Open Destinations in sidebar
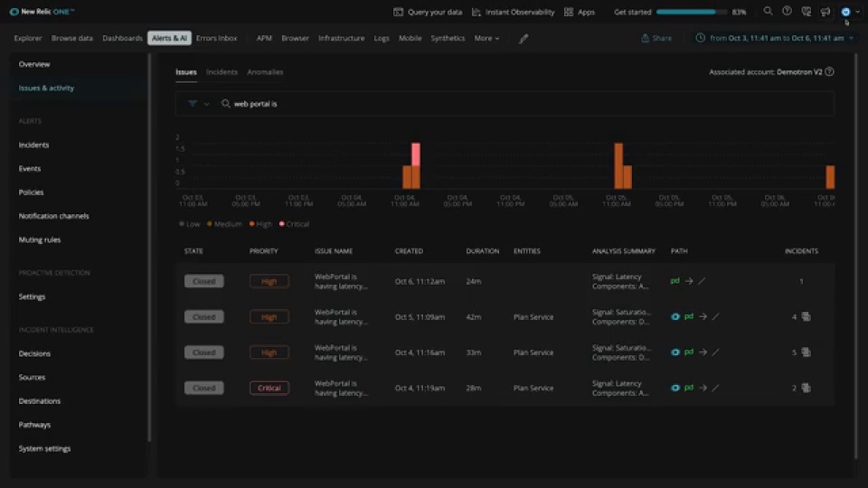 (x=39, y=401)
